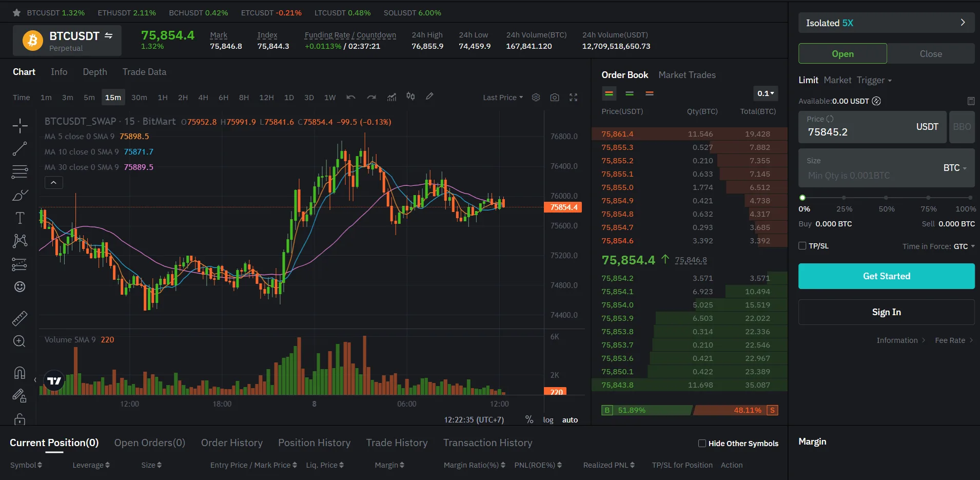
Task: Select the 1H timeframe
Action: click(163, 98)
